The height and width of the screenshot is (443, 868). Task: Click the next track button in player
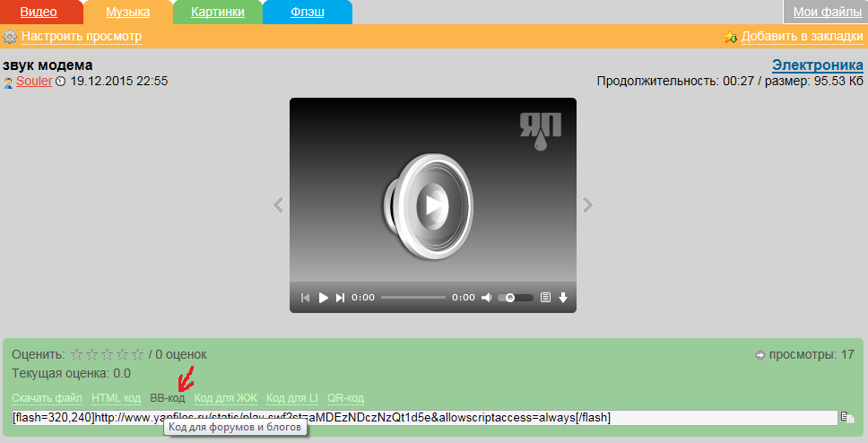click(341, 298)
